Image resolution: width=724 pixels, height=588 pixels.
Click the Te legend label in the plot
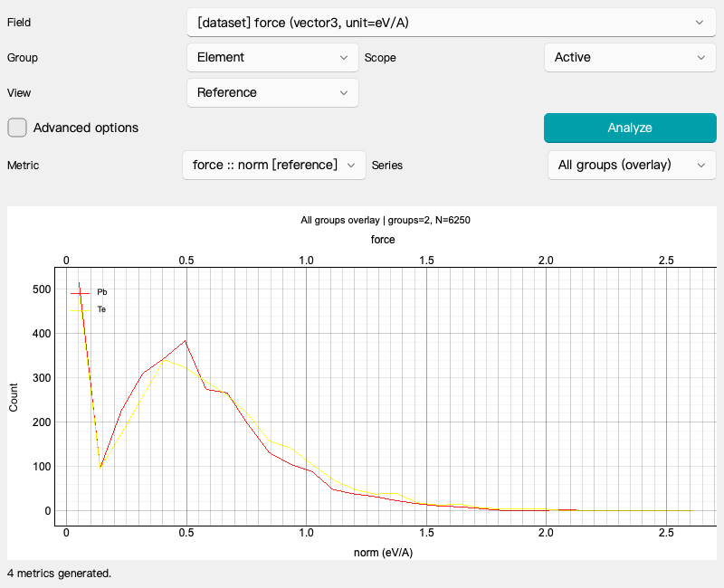coord(101,309)
